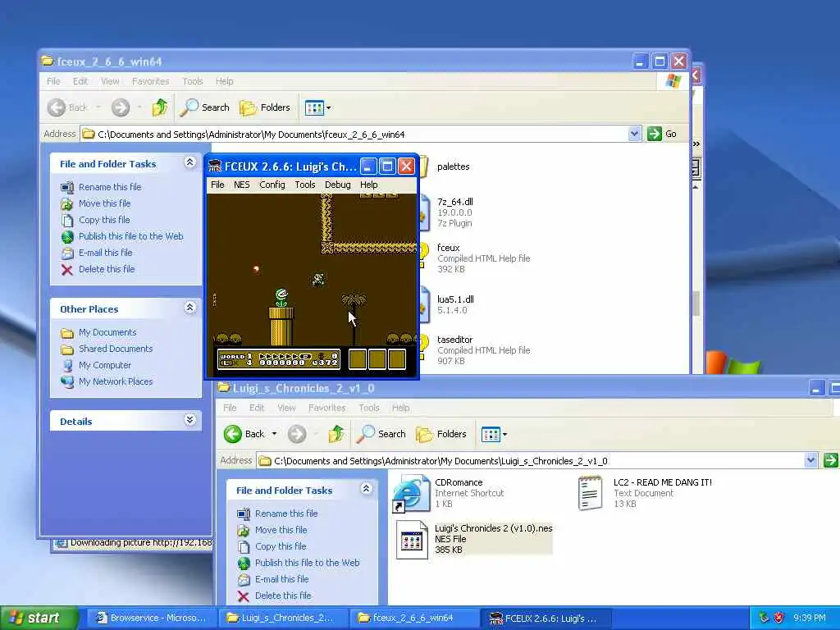Screen dimensions: 840x630
Task: Expand address bar dropdown in fceux_2_6_6_win64 window
Action: click(634, 134)
